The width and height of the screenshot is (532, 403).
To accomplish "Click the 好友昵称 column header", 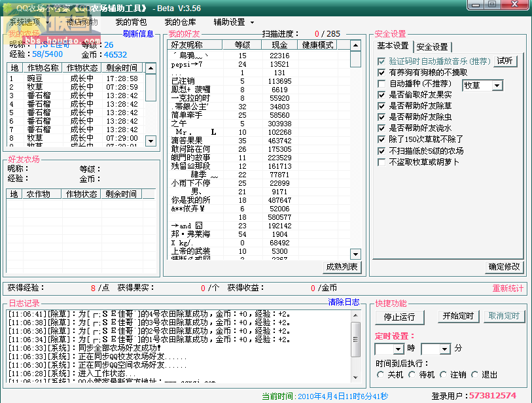I will (195, 45).
